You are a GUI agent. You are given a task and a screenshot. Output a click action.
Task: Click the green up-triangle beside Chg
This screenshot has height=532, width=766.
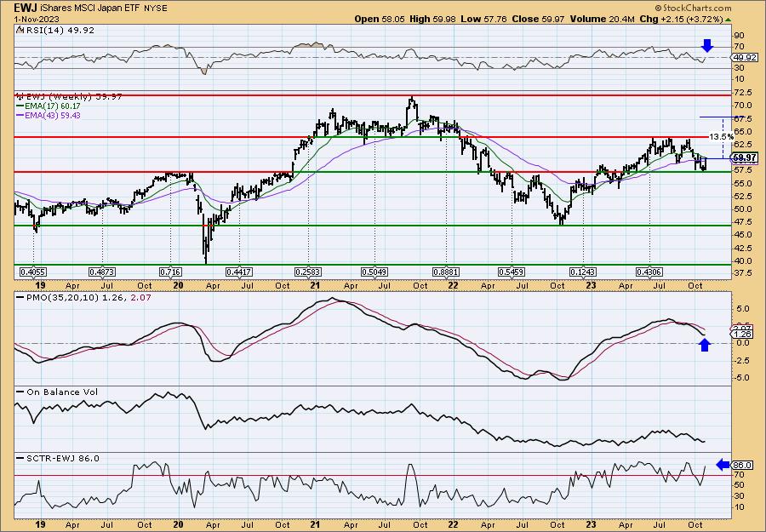click(x=728, y=20)
